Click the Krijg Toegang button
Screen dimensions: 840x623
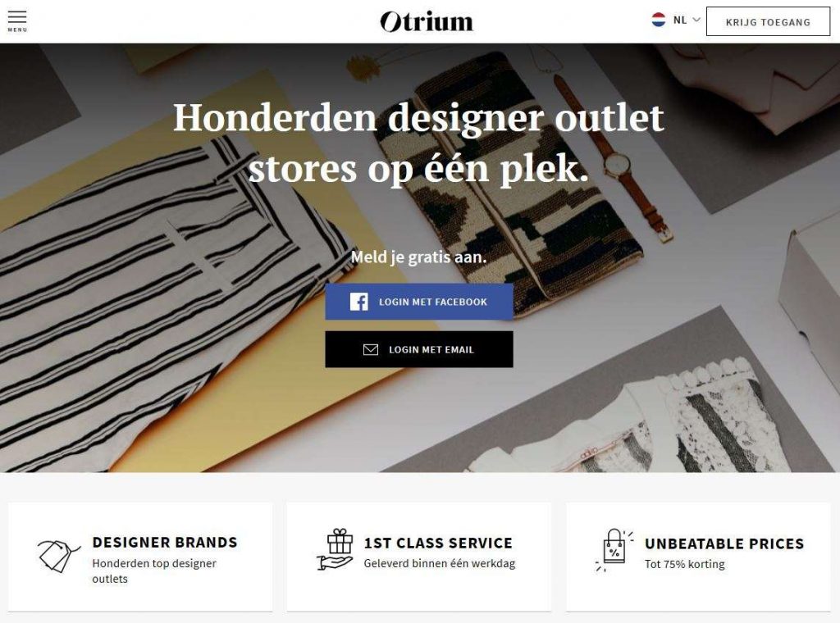pyautogui.click(x=768, y=21)
